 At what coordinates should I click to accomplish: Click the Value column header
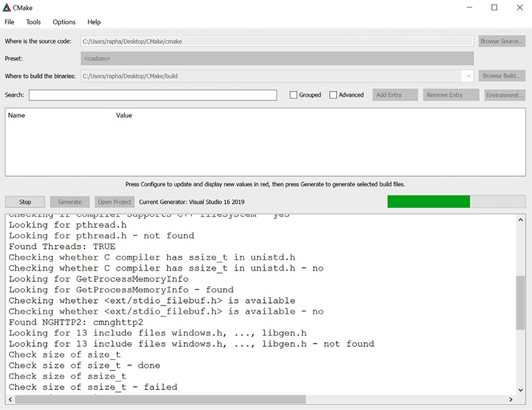click(x=124, y=115)
